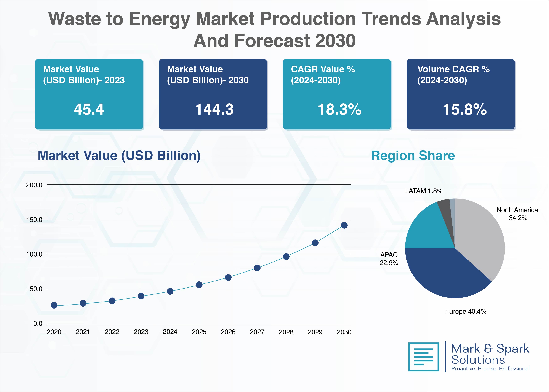Click the value 18.3%
This screenshot has width=549, height=392.
coord(339,109)
